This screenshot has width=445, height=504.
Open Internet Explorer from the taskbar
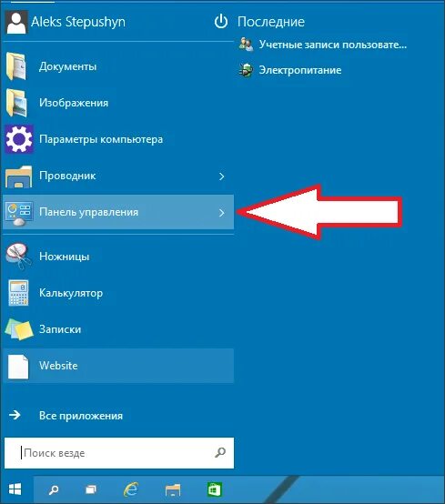click(x=131, y=489)
